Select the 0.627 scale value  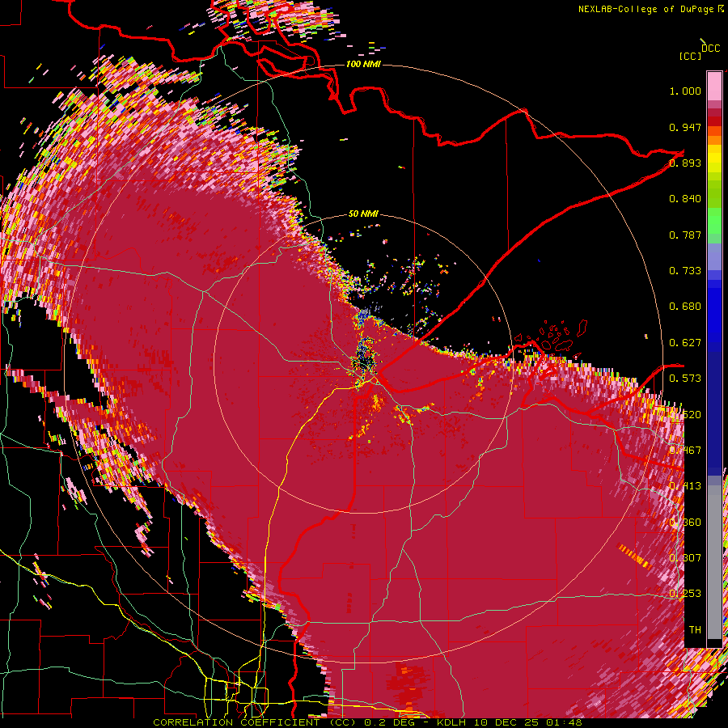[685, 343]
